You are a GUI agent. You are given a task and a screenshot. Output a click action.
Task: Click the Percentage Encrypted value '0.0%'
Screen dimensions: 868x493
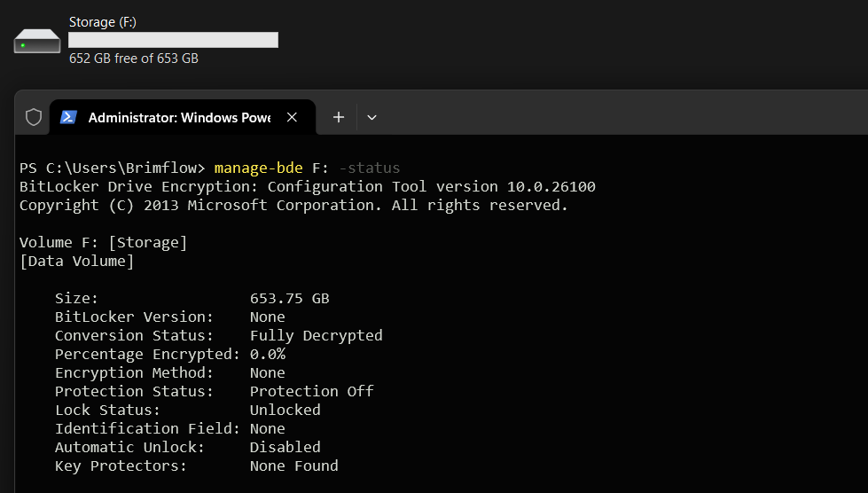point(268,354)
